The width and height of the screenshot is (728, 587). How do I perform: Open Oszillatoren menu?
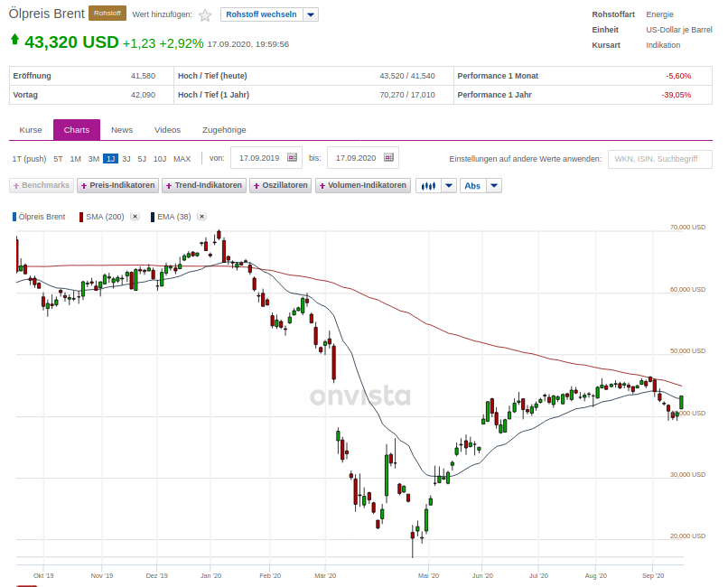coord(280,185)
